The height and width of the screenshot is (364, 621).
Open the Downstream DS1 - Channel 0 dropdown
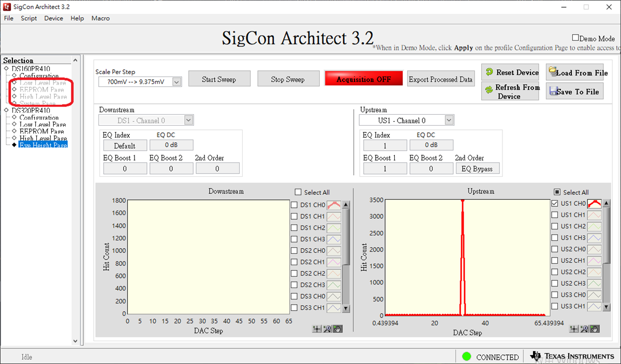click(x=189, y=120)
